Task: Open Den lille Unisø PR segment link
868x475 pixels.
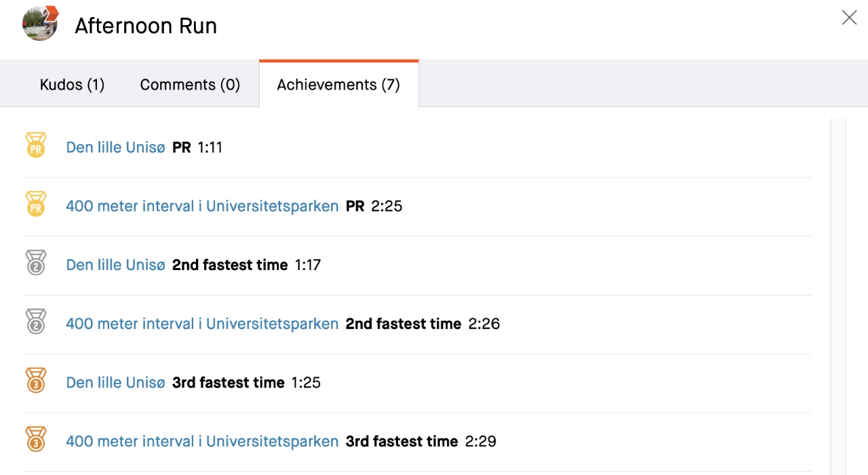Action: coord(115,147)
